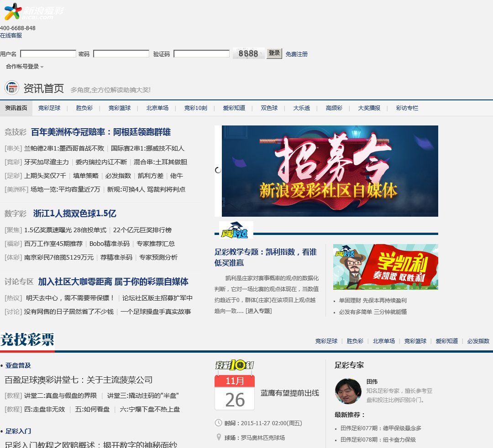The width and height of the screenshot is (493, 448).
Task: Click the 8888 captcha image
Action: 248,53
